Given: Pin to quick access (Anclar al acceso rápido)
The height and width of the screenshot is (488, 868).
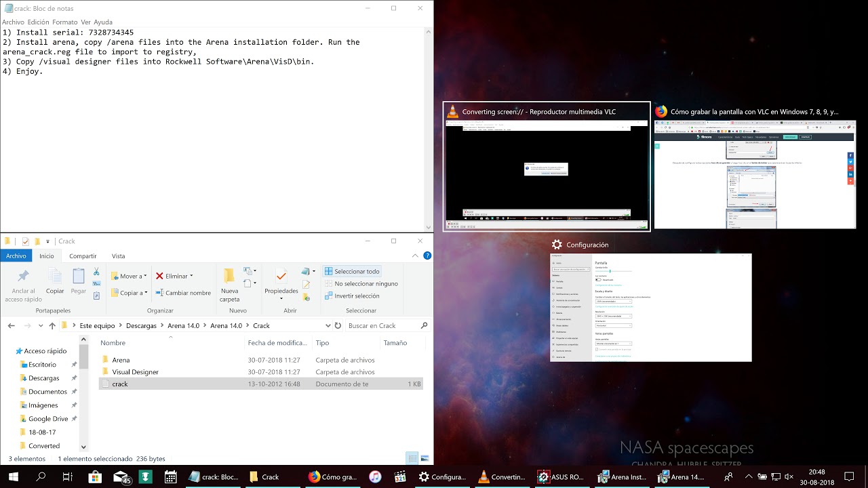Looking at the screenshot, I should (x=23, y=285).
